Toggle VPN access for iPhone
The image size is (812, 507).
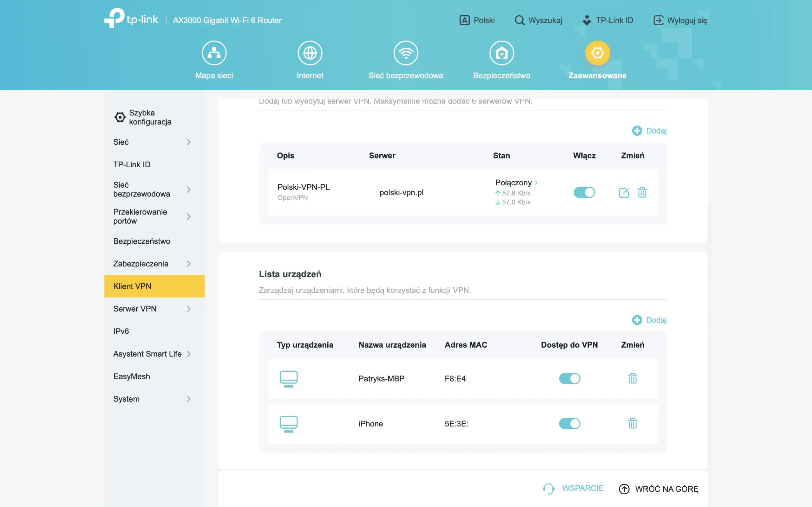tap(569, 424)
